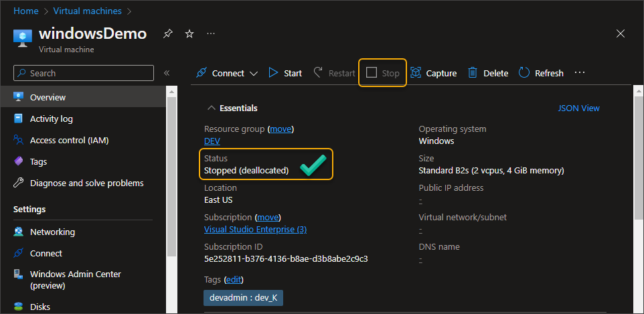This screenshot has height=314, width=644.
Task: Refresh the VM overview
Action: (541, 73)
